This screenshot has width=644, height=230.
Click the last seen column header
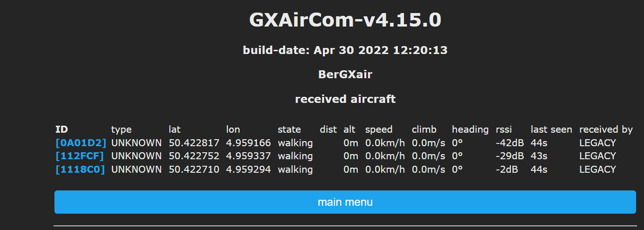point(551,129)
